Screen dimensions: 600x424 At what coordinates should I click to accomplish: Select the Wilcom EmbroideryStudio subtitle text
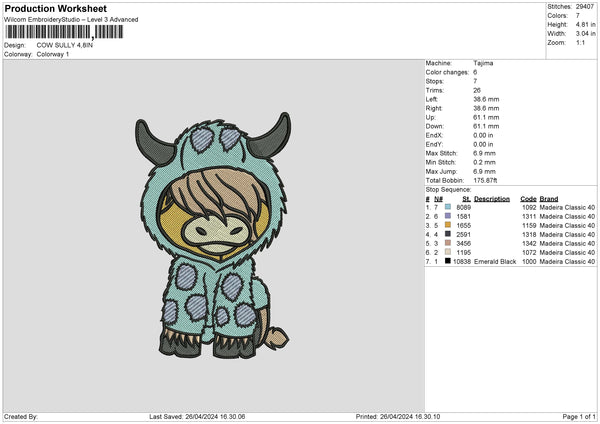click(71, 20)
